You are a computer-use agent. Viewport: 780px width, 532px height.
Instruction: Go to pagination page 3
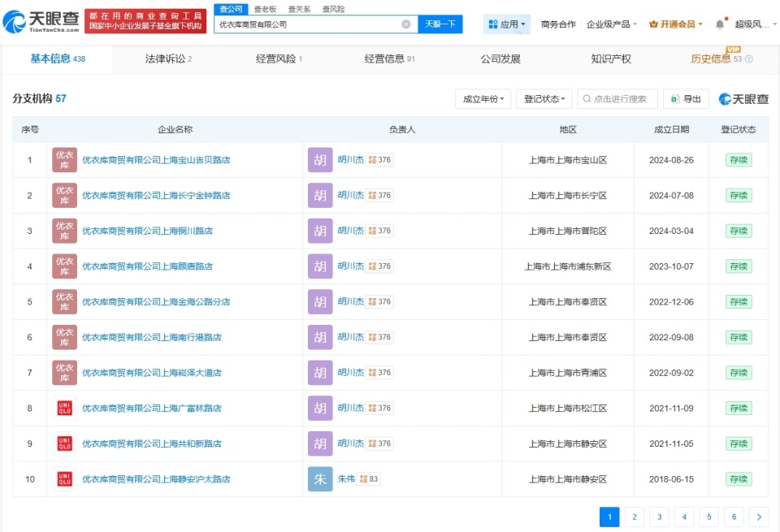pyautogui.click(x=659, y=517)
